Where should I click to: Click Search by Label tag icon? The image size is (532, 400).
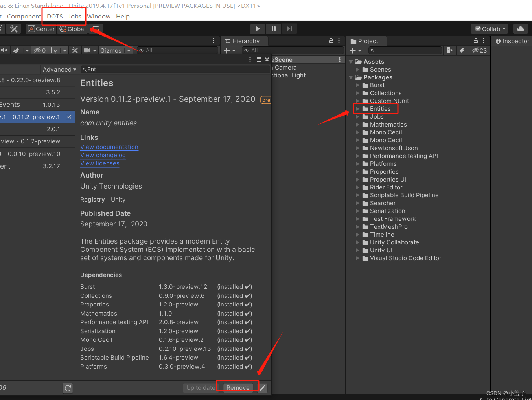462,50
